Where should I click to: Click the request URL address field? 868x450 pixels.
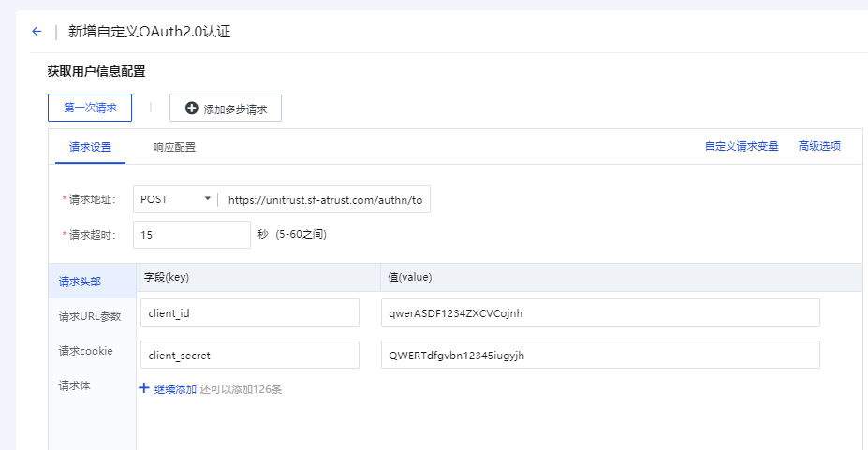coord(325,199)
